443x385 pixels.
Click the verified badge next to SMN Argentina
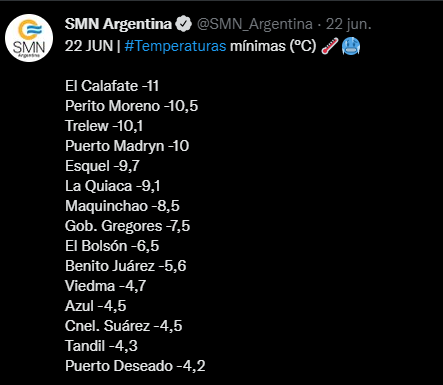pyautogui.click(x=183, y=24)
